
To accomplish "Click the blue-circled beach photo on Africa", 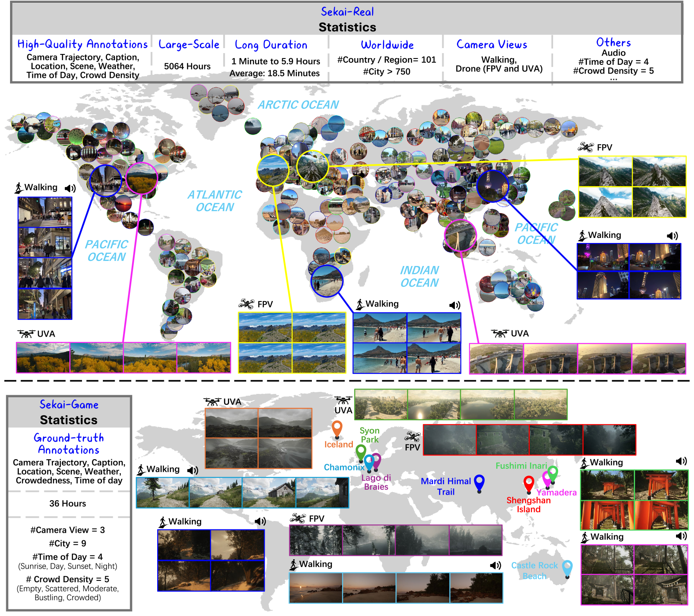I will pyautogui.click(x=327, y=281).
